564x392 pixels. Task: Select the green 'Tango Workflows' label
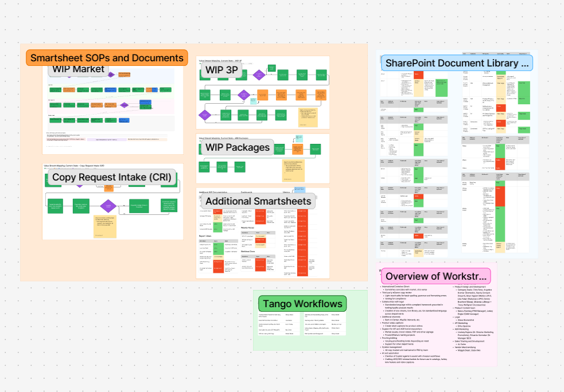click(302, 304)
